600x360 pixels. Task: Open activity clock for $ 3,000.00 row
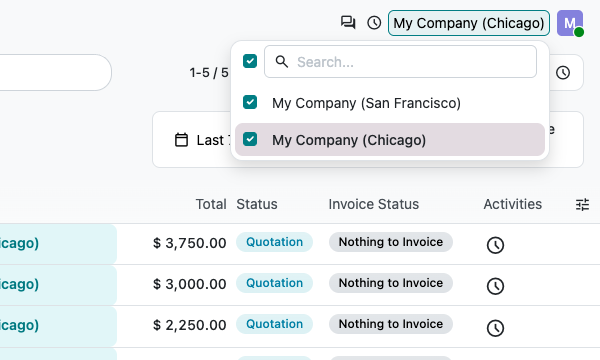coord(495,286)
